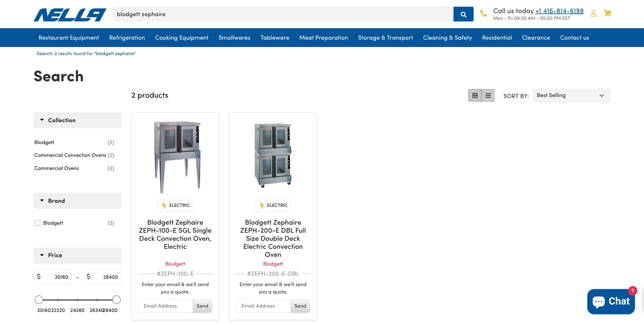Viewport: 644px width, 323px height.
Task: Click the Nella logo
Action: pos(70,15)
